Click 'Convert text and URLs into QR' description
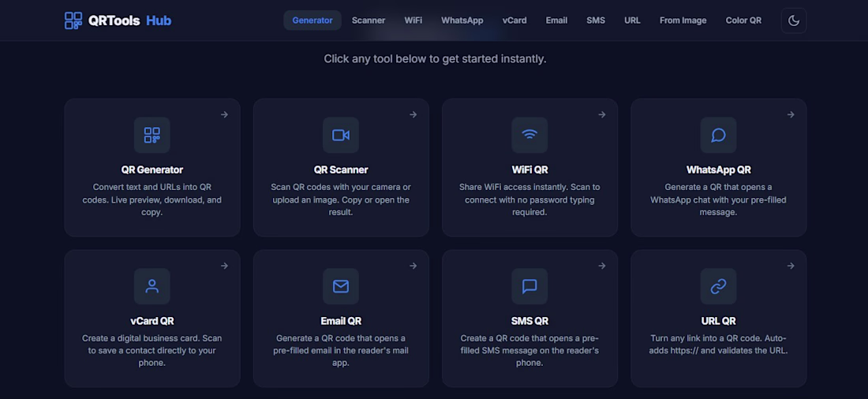Image resolution: width=868 pixels, height=399 pixels. (x=152, y=187)
